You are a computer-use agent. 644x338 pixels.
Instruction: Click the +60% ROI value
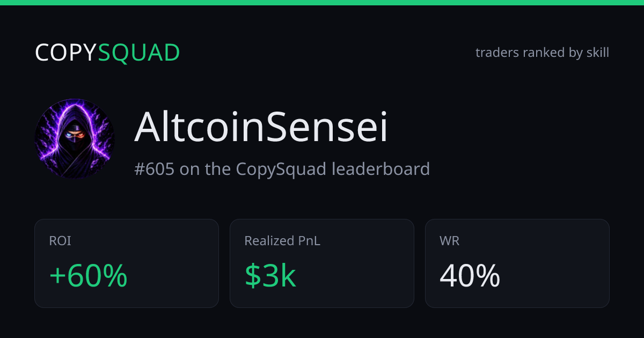tap(89, 276)
